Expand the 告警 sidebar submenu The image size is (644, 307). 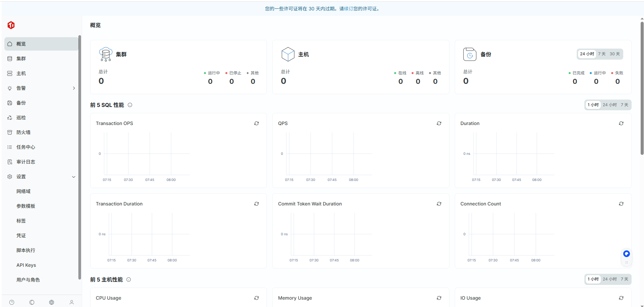click(x=74, y=88)
